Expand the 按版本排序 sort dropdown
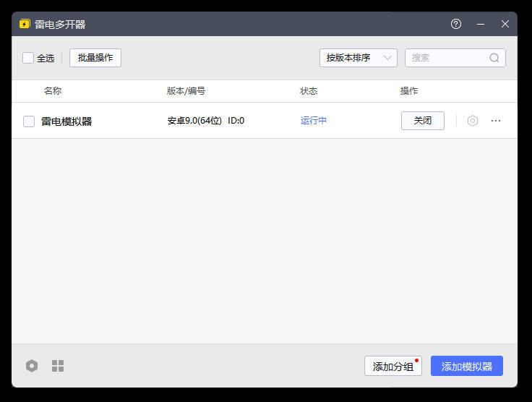This screenshot has height=402, width=532. pyautogui.click(x=359, y=58)
